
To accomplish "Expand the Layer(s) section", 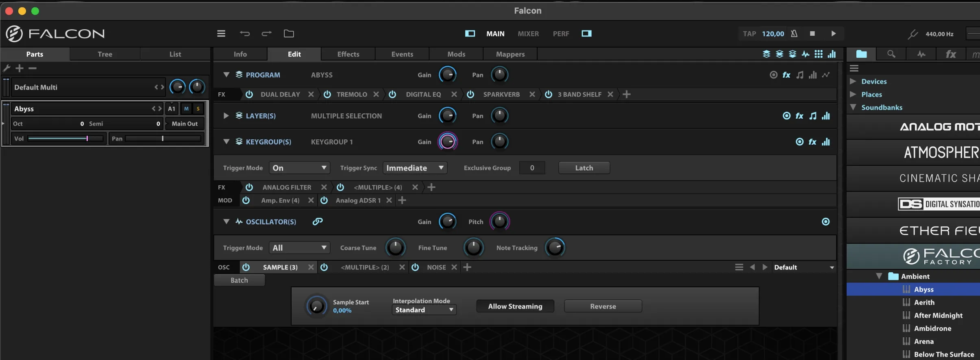I will coord(226,116).
